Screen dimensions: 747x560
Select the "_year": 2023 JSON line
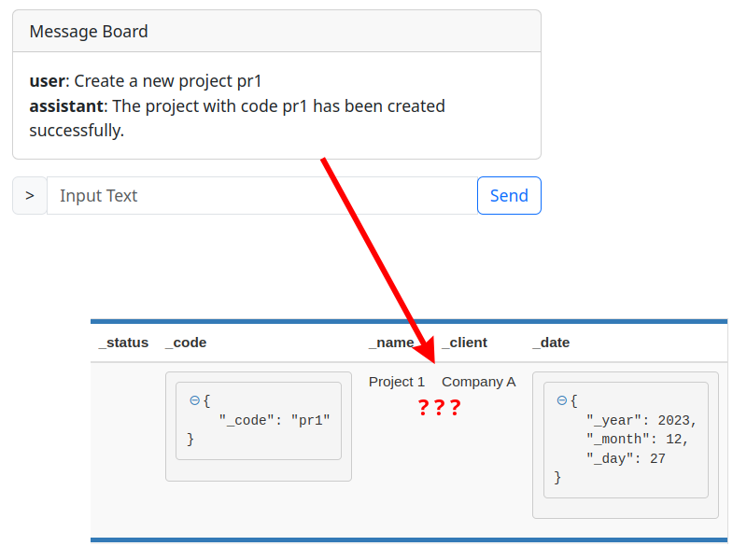click(x=641, y=420)
